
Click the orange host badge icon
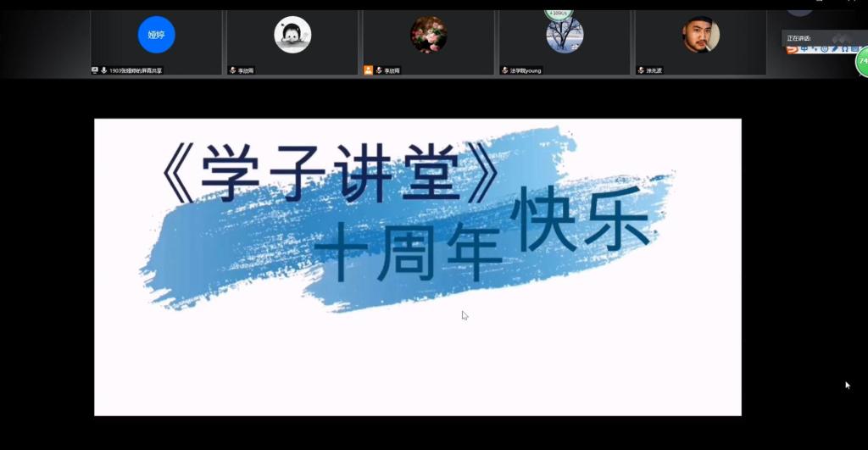pos(368,70)
